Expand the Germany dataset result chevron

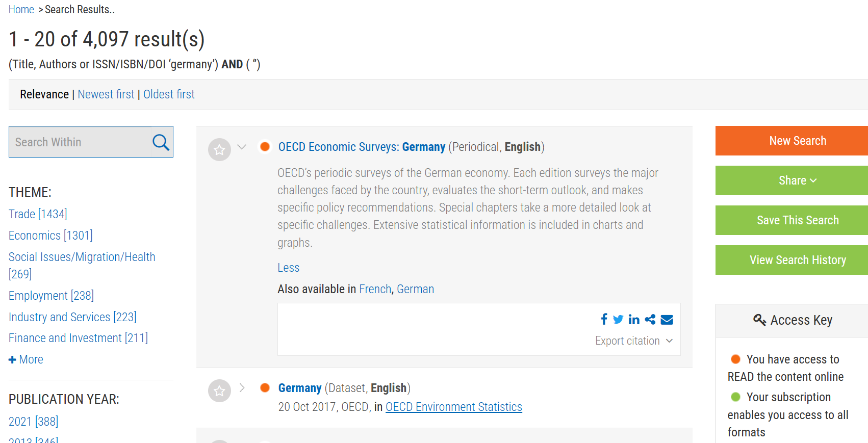[242, 388]
